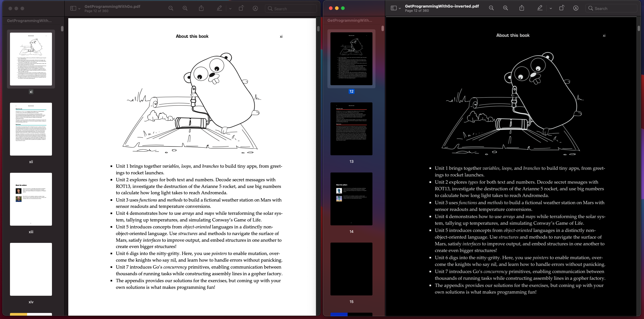Rotate page in left Preview window
This screenshot has width=644, height=319.
[x=241, y=8]
